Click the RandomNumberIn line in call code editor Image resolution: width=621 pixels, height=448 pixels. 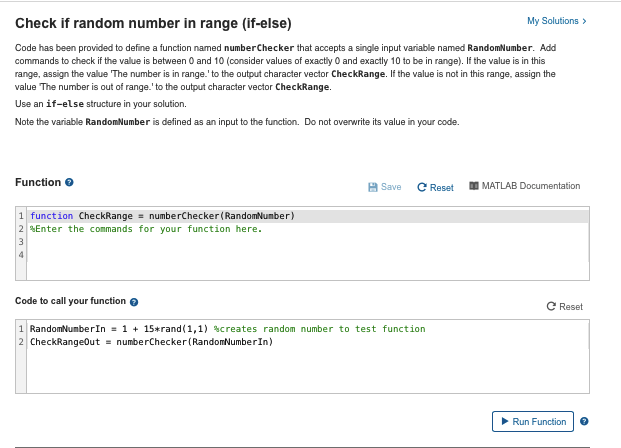click(228, 329)
